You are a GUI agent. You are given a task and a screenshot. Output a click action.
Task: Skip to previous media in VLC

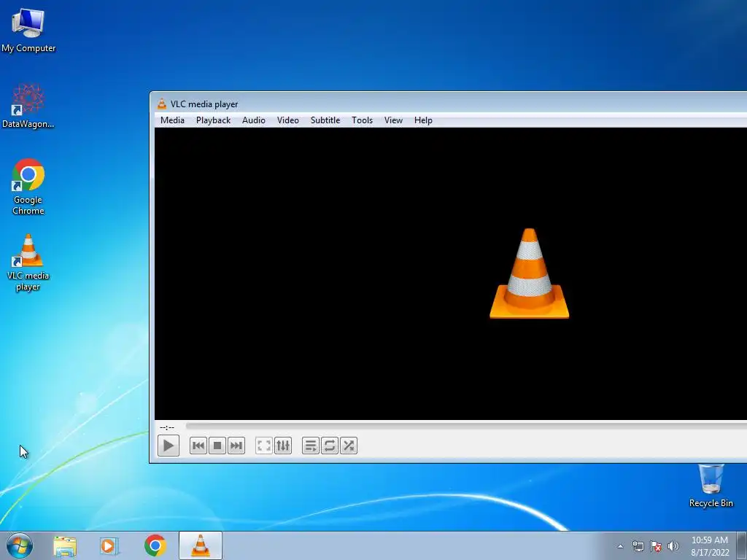coord(198,446)
